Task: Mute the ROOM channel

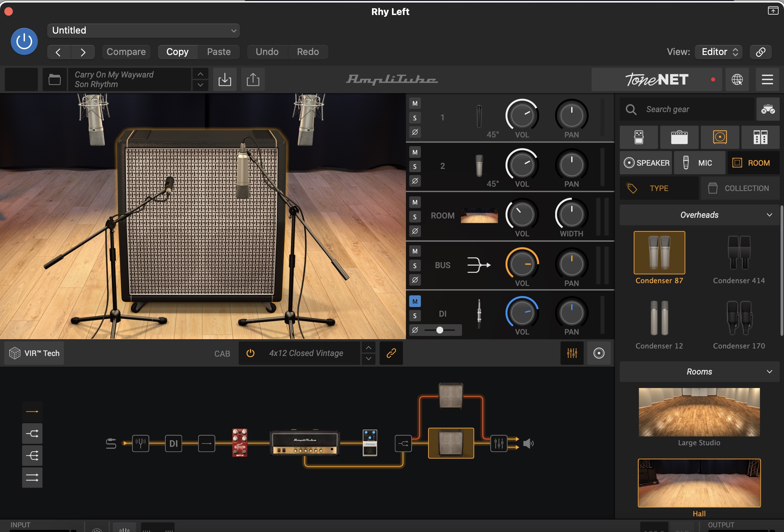Action: 415,202
